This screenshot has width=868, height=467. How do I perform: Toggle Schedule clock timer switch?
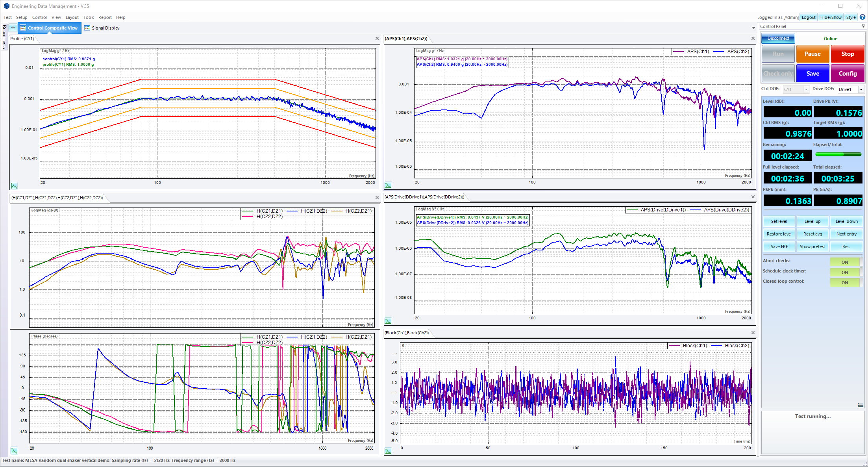tap(846, 272)
